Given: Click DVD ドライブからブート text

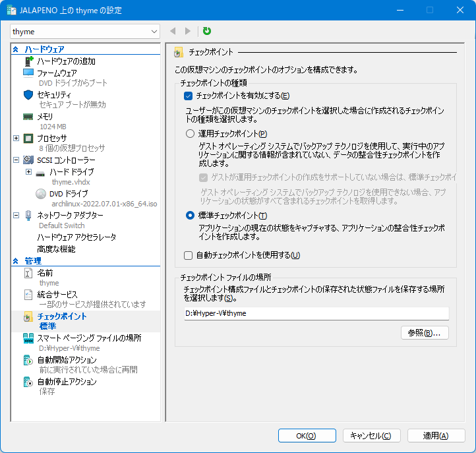Looking at the screenshot, I should click(73, 83).
